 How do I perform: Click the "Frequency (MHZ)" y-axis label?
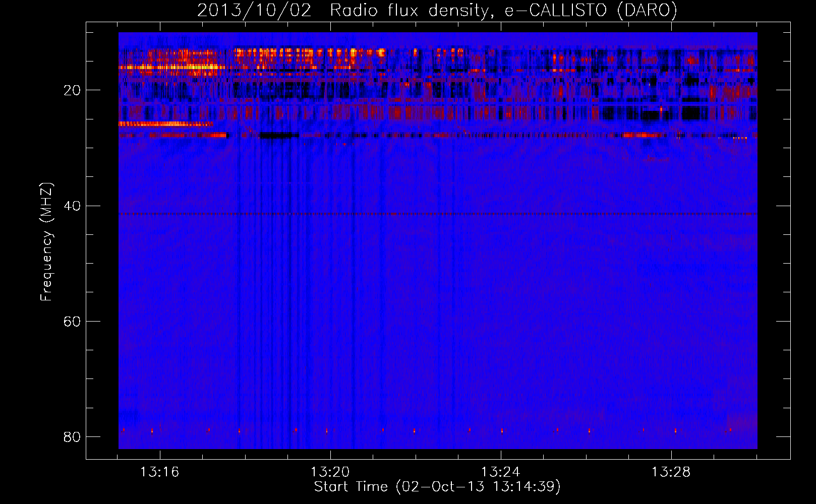(x=46, y=242)
